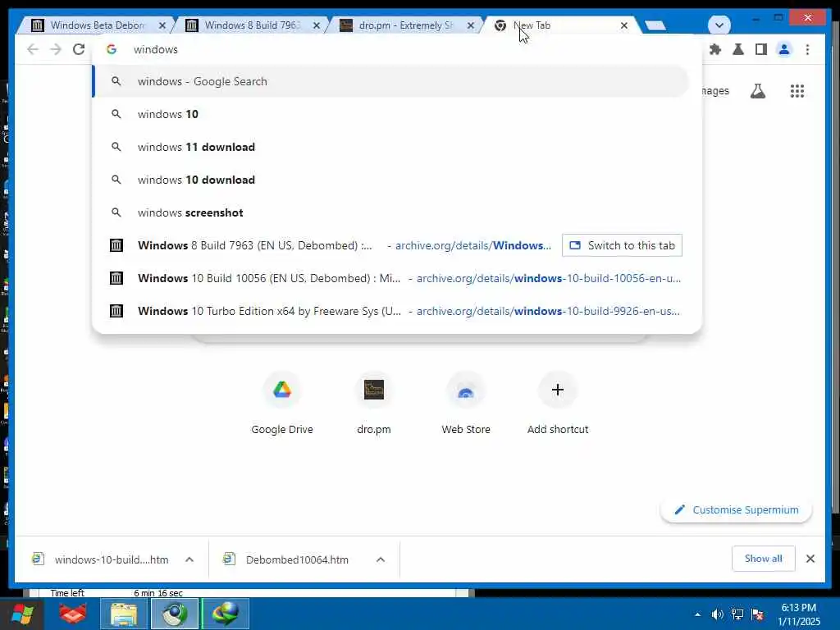This screenshot has height=630, width=840.
Task: Expand options for windows-10-build....htm download
Action: coord(189,559)
